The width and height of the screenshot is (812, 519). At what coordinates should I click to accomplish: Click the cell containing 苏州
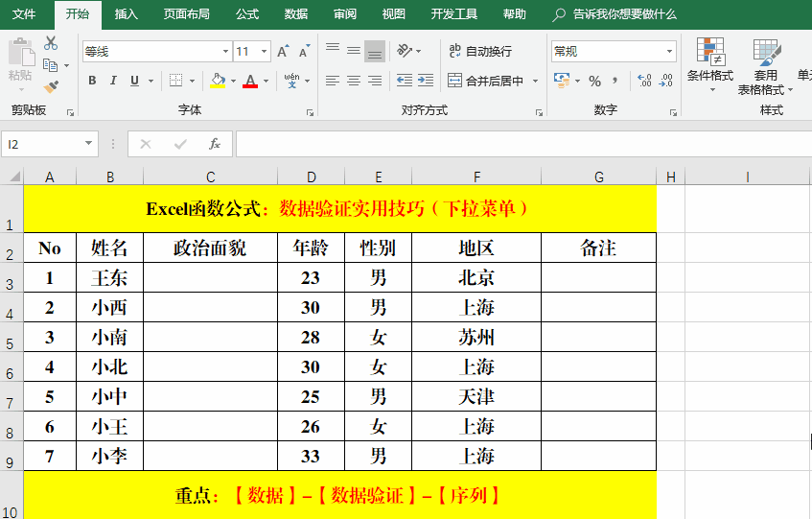point(476,337)
